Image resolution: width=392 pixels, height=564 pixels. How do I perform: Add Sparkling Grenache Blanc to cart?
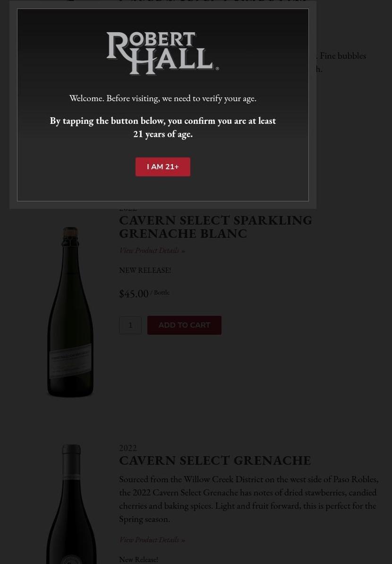pos(184,325)
